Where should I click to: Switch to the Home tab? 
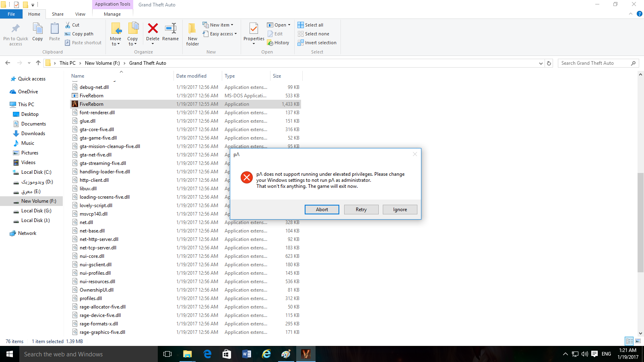coord(34,14)
